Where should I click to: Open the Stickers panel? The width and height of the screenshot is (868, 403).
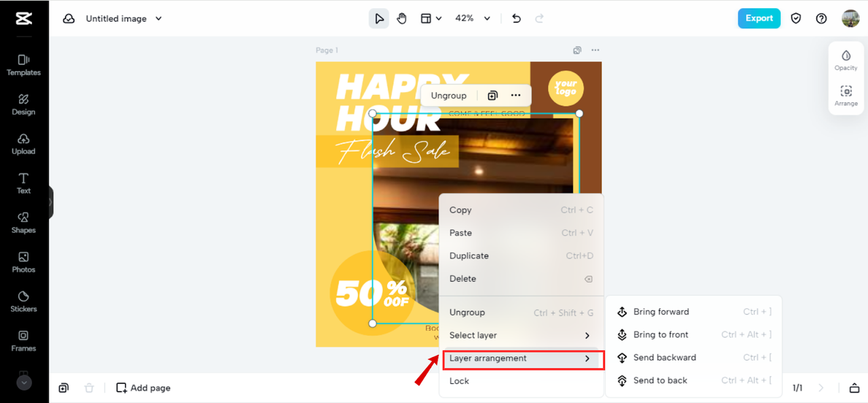(x=24, y=301)
